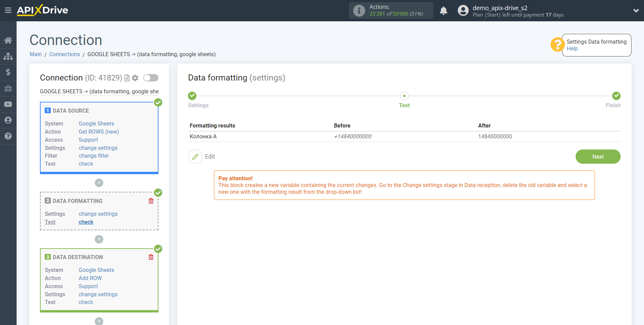Open Google Sheets destination system link
Viewport: 644px width, 325px height.
pyautogui.click(x=96, y=270)
